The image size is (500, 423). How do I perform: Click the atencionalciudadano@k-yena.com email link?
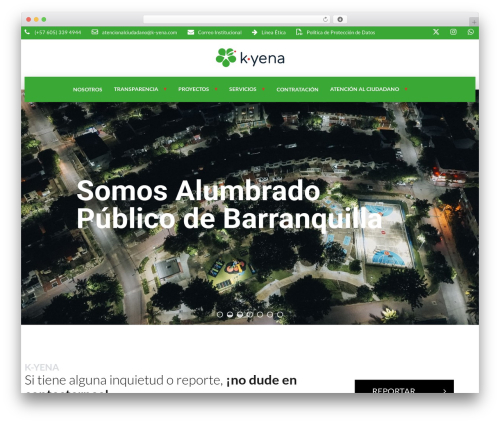click(139, 32)
